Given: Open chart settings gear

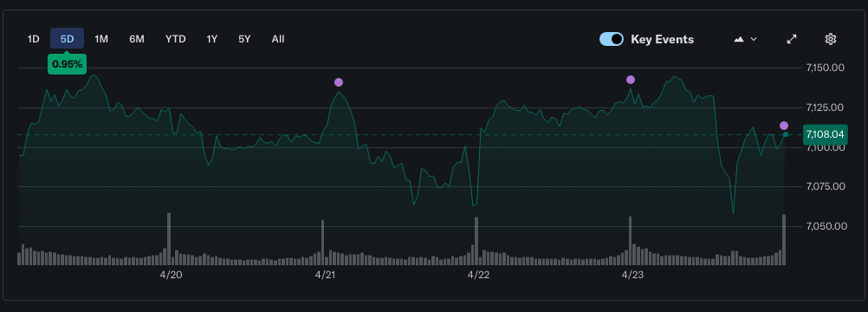Looking at the screenshot, I should tap(830, 39).
